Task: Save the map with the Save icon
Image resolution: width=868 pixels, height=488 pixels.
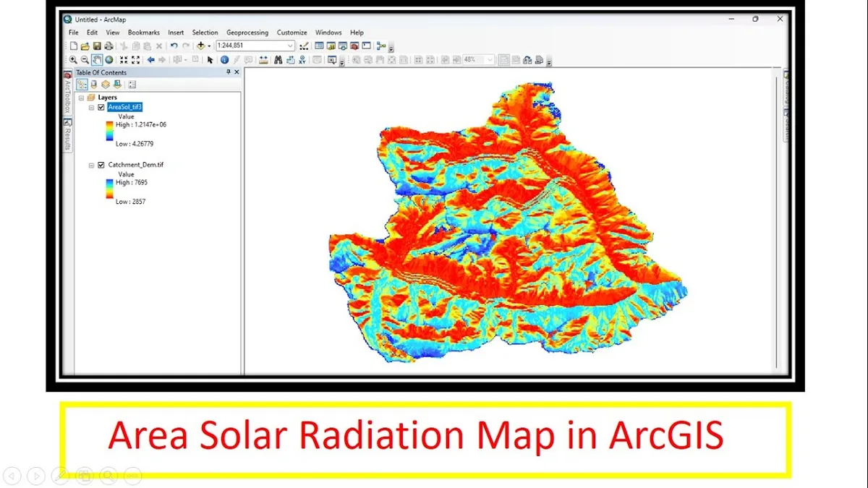Action: pos(96,46)
